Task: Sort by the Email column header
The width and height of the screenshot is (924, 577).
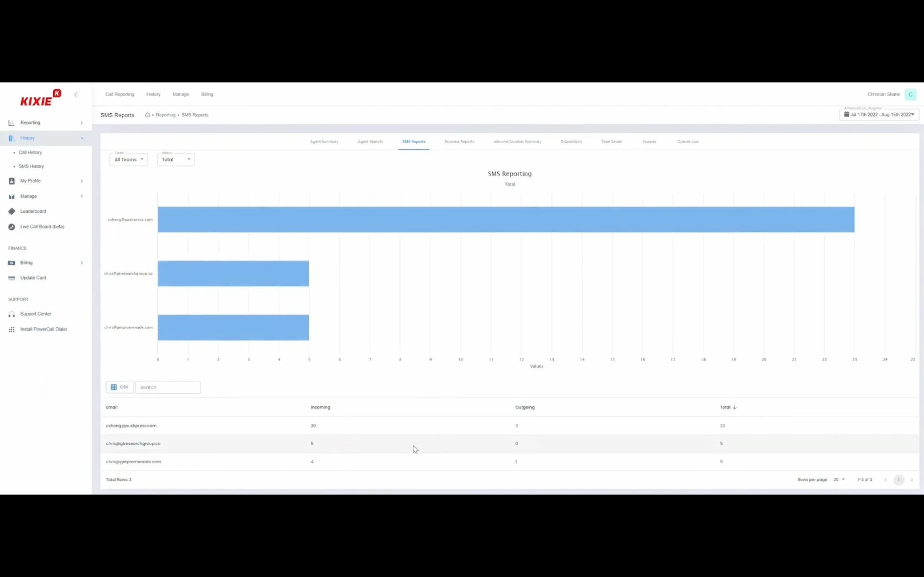Action: (112, 407)
